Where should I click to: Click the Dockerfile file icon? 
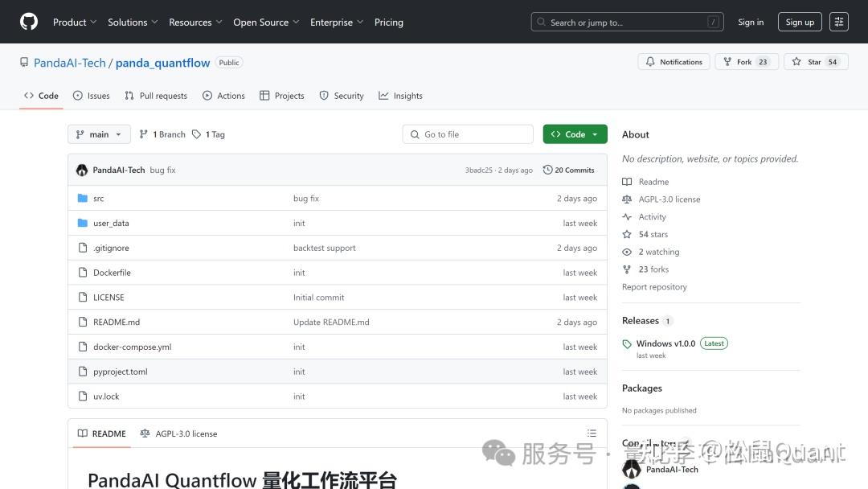pyautogui.click(x=83, y=273)
